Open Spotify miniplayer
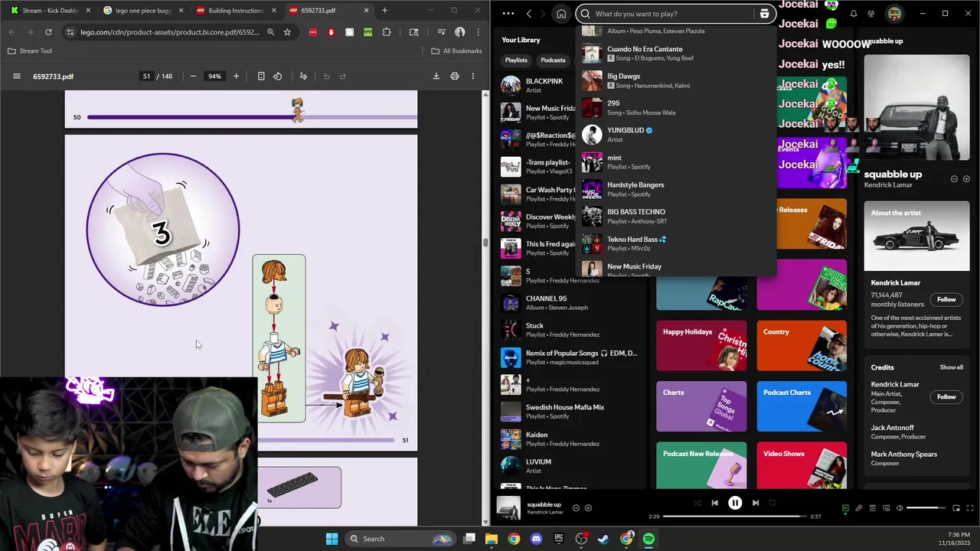Viewport: 980px width, 551px height. [x=956, y=508]
